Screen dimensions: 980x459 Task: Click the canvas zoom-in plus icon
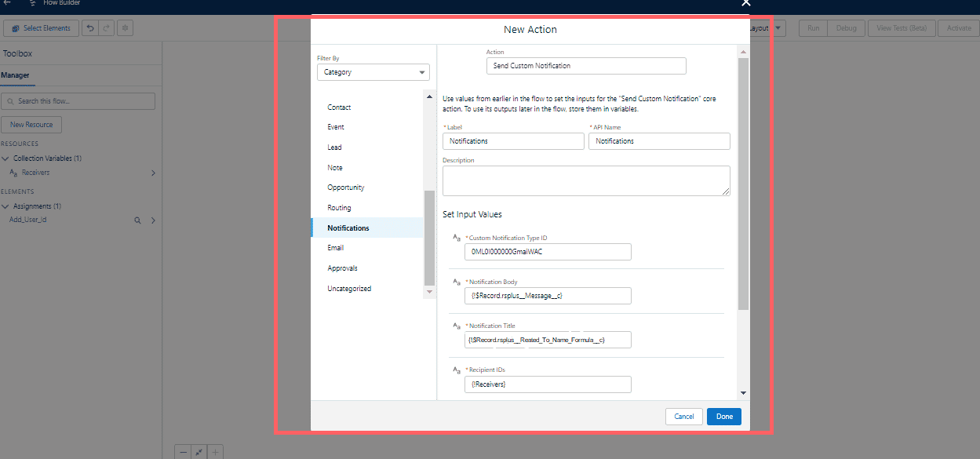pos(216,452)
